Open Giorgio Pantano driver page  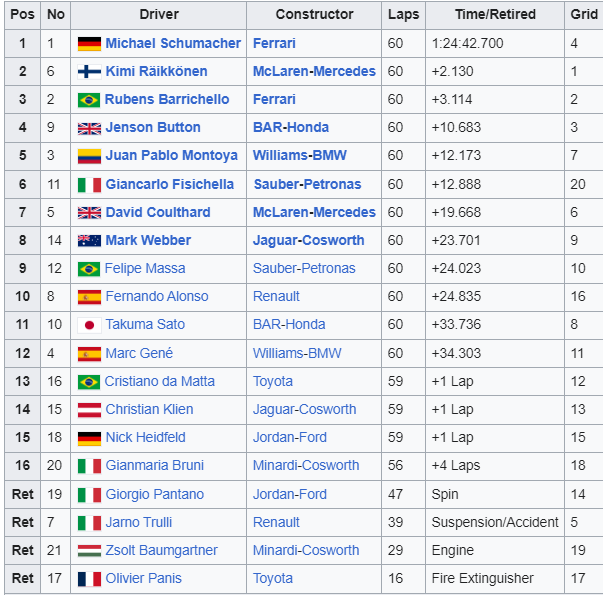point(155,495)
